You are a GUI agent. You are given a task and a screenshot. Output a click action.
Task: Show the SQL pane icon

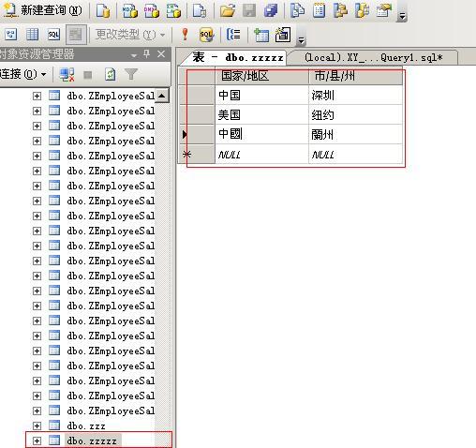[53, 35]
